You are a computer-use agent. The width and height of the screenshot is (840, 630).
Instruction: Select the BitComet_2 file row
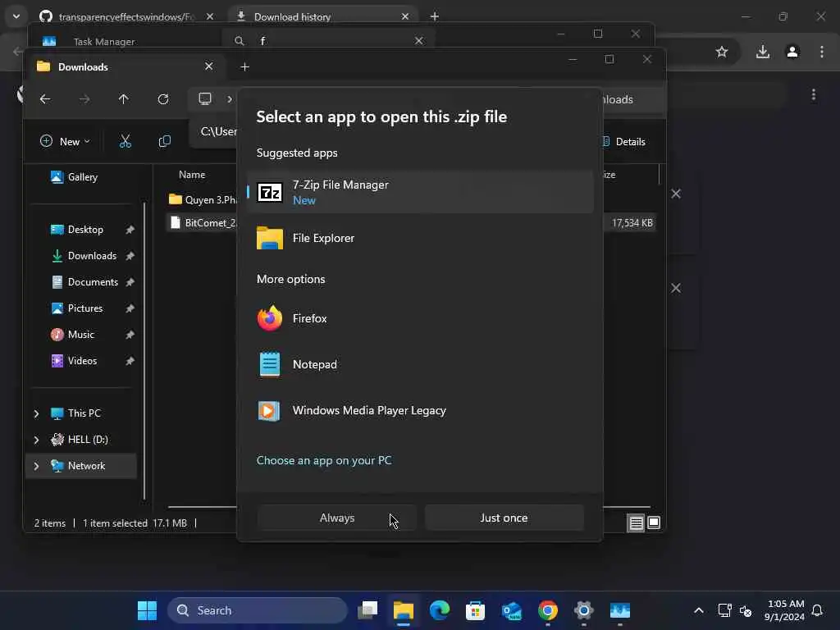point(202,222)
